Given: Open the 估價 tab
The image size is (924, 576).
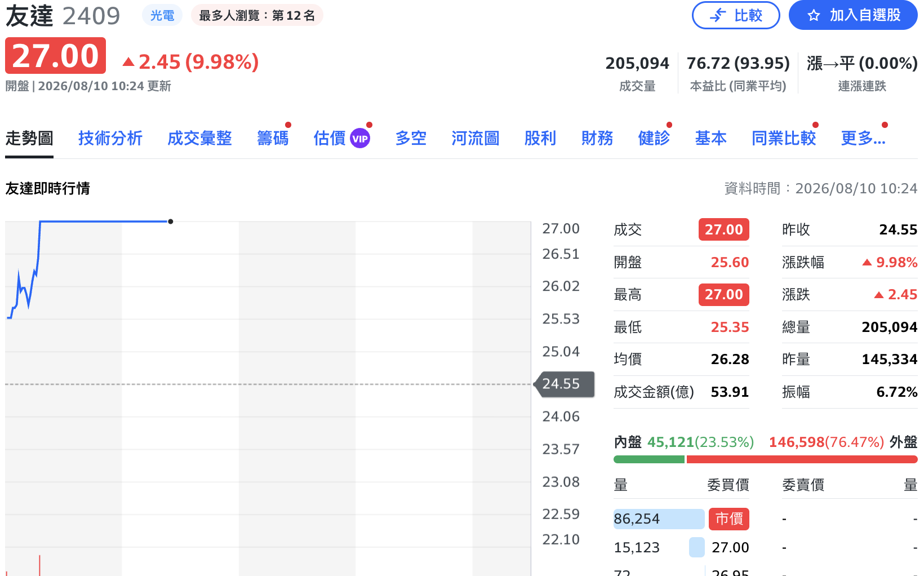Looking at the screenshot, I should click(x=330, y=138).
